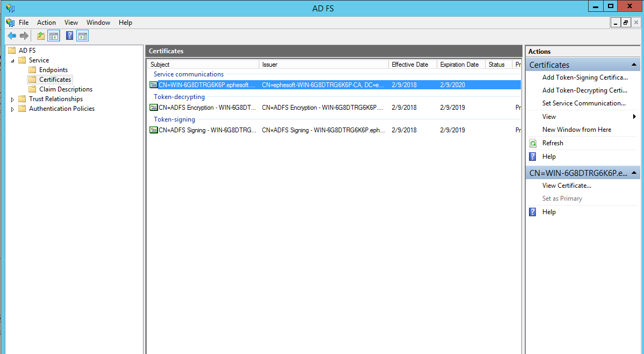Image resolution: width=644 pixels, height=354 pixels.
Task: Click the AD FS icon in the title bar
Action: (10, 8)
